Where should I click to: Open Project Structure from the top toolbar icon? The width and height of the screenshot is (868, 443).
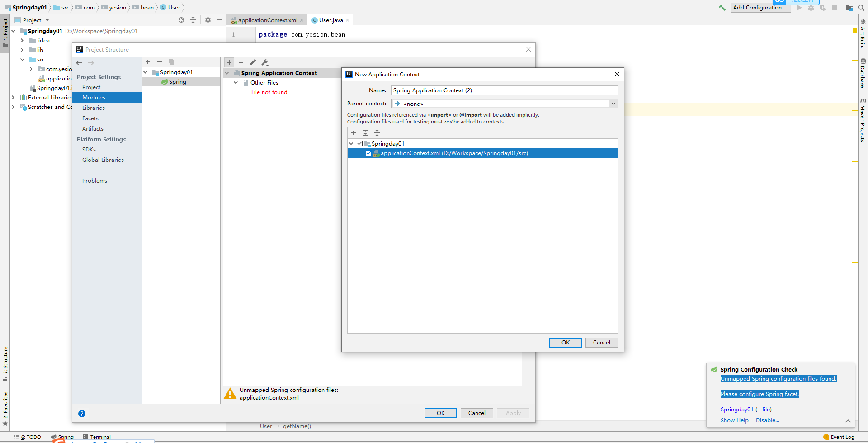click(x=849, y=8)
